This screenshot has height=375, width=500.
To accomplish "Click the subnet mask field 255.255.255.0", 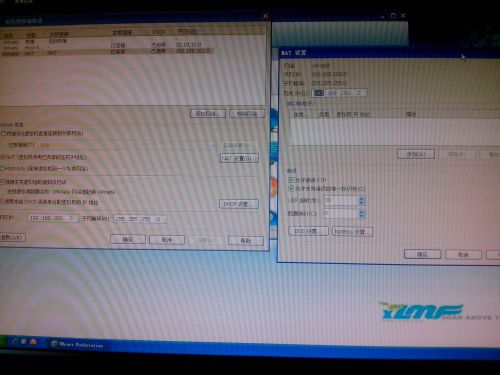I will tap(140, 219).
